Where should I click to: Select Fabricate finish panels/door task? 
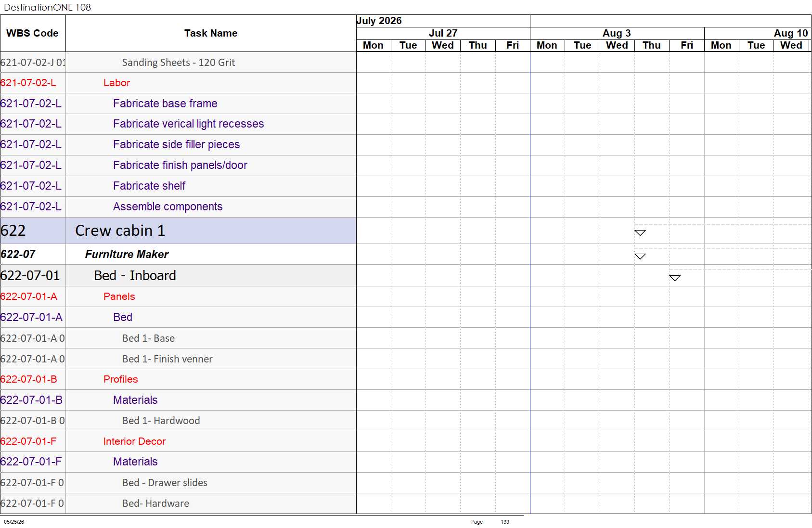(x=178, y=166)
